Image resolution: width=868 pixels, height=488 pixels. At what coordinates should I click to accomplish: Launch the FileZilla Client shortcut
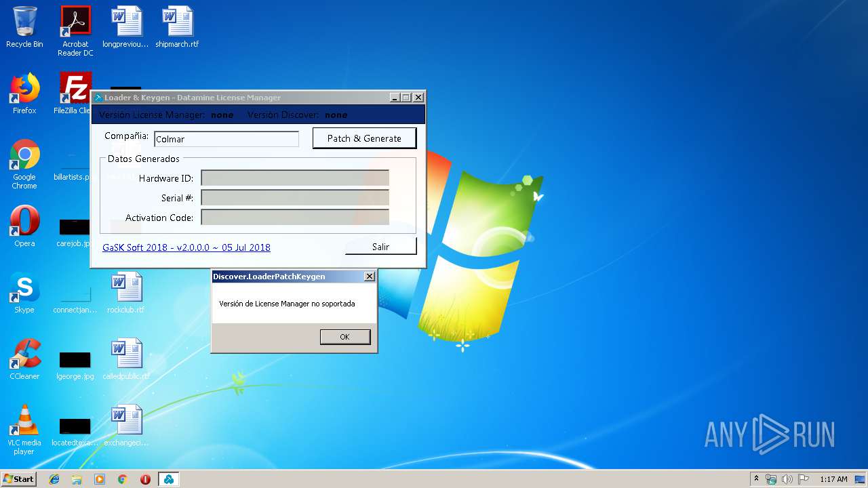75,94
